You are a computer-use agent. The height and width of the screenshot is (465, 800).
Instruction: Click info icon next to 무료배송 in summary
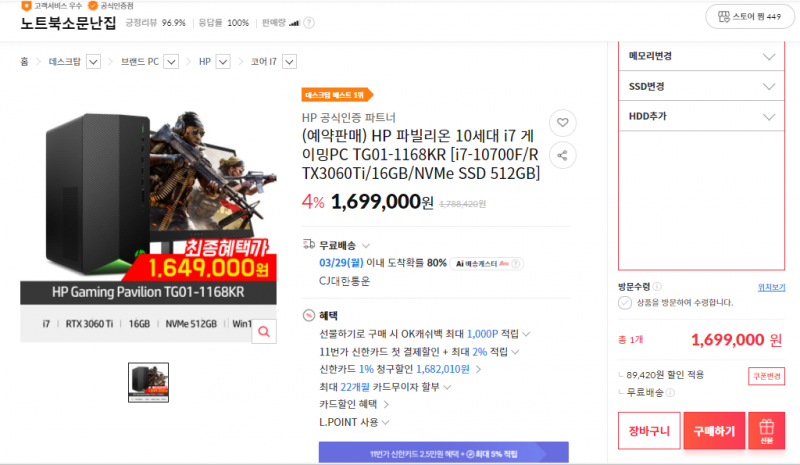coord(670,393)
